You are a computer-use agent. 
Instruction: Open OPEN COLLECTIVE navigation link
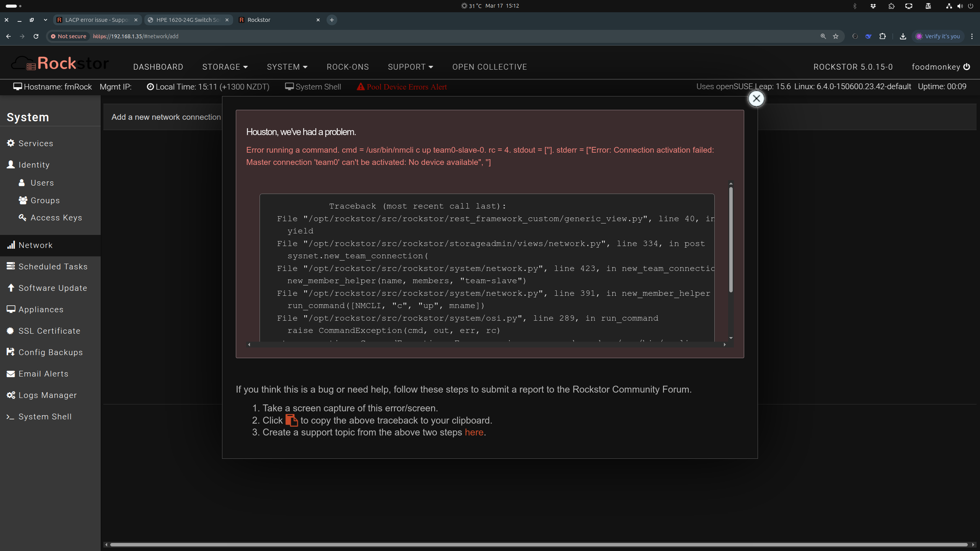tap(490, 67)
